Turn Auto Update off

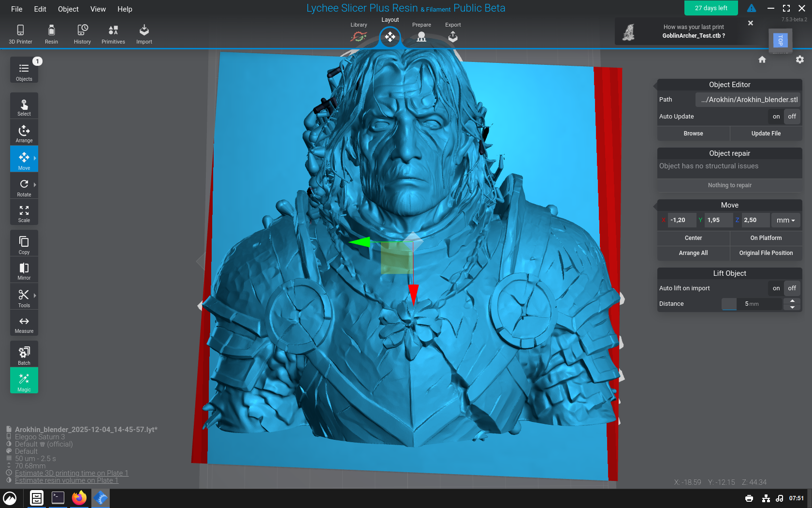(792, 117)
